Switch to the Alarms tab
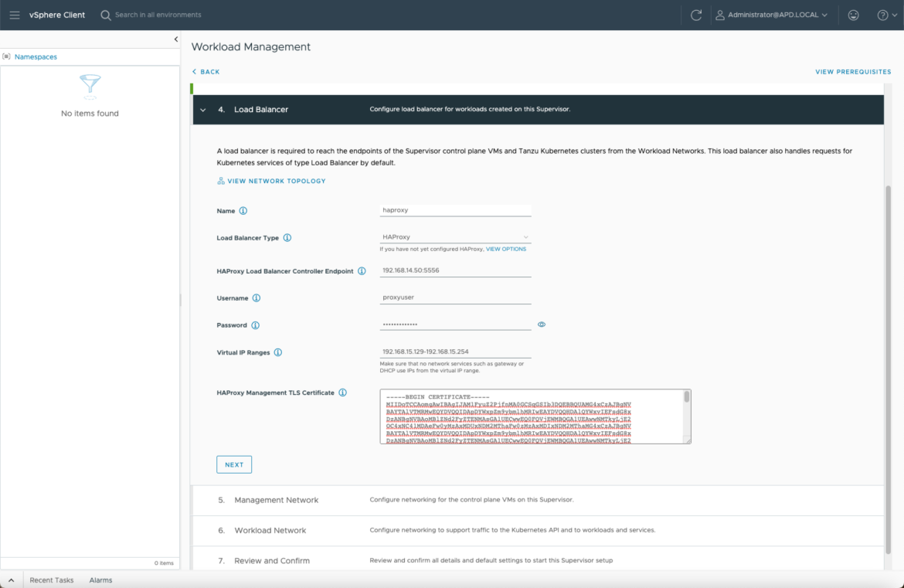The height and width of the screenshot is (588, 904). pos(100,580)
